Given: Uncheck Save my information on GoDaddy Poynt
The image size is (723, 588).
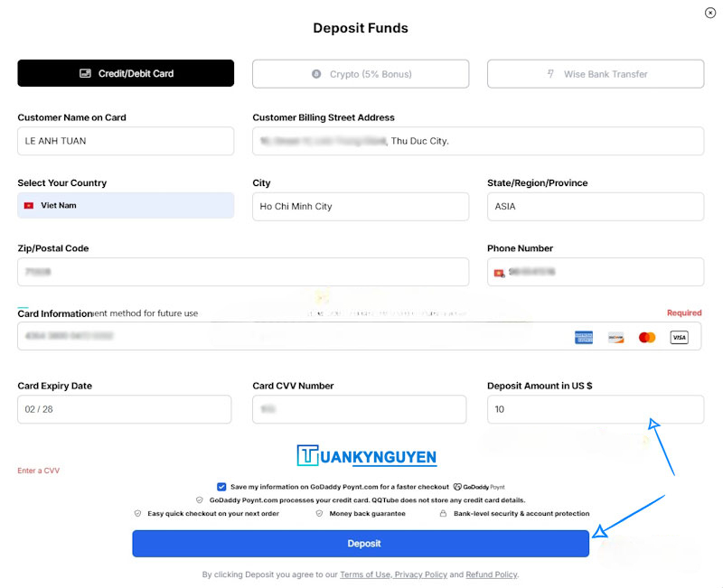Looking at the screenshot, I should pos(221,487).
